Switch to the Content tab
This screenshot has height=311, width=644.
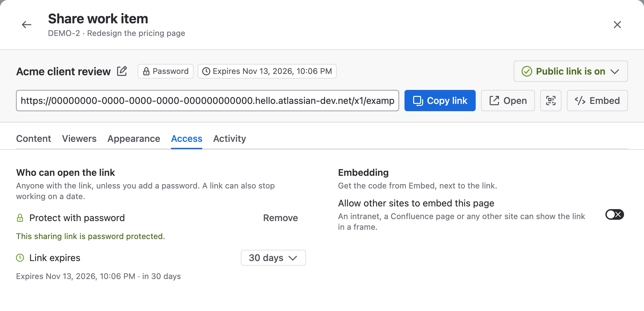pyautogui.click(x=34, y=139)
